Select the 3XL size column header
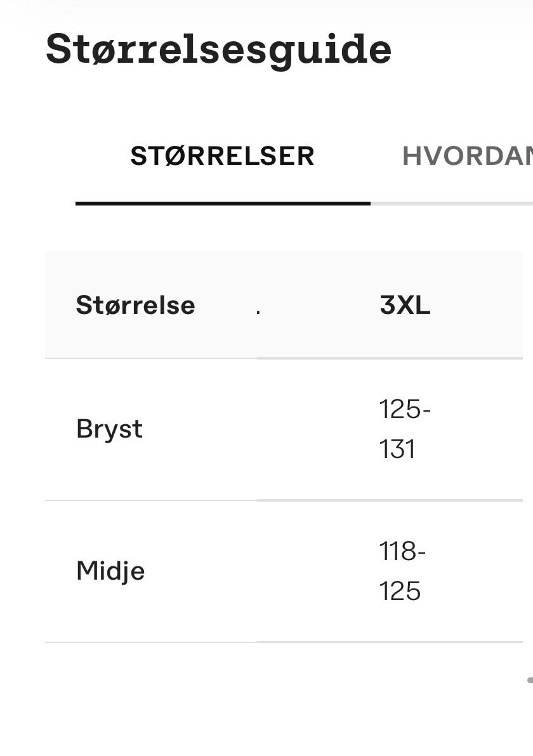Screen dimensions: 533x756 [x=405, y=305]
